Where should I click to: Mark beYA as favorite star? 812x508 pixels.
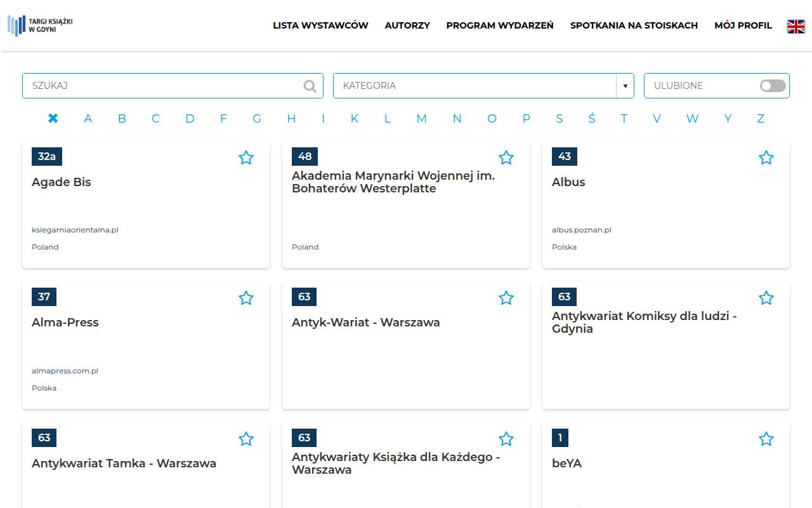tap(766, 439)
